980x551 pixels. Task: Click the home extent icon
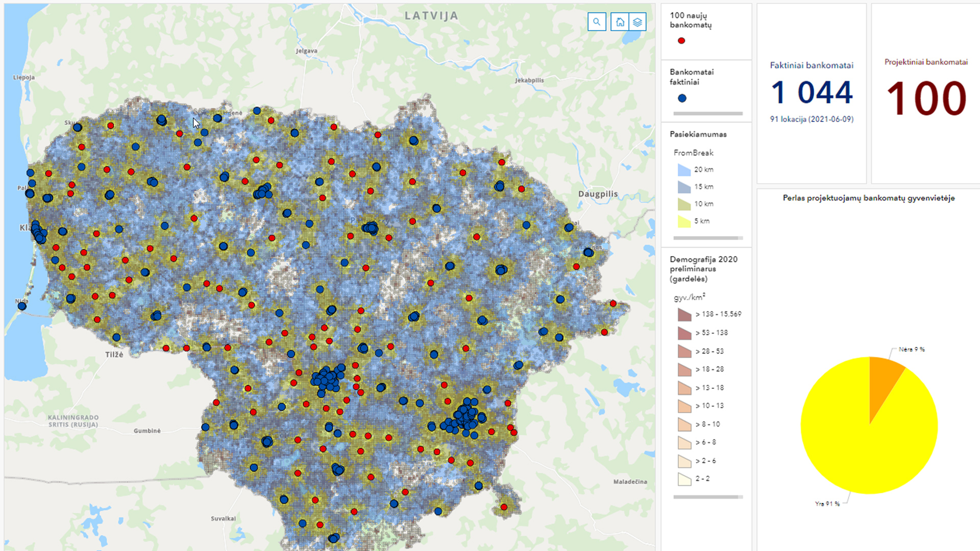coord(620,22)
